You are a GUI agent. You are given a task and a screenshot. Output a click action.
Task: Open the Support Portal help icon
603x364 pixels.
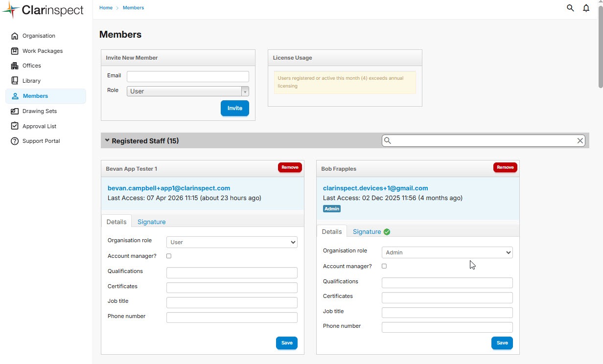pyautogui.click(x=14, y=141)
